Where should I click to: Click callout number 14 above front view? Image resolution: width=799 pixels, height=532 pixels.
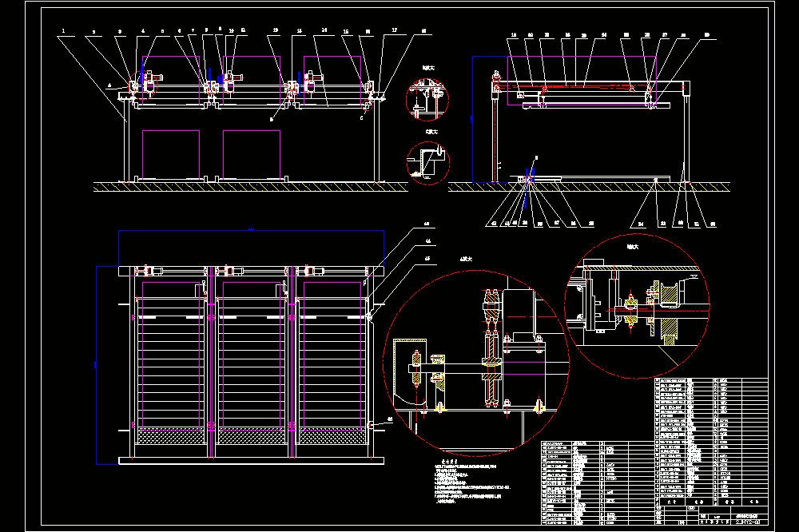(324, 30)
